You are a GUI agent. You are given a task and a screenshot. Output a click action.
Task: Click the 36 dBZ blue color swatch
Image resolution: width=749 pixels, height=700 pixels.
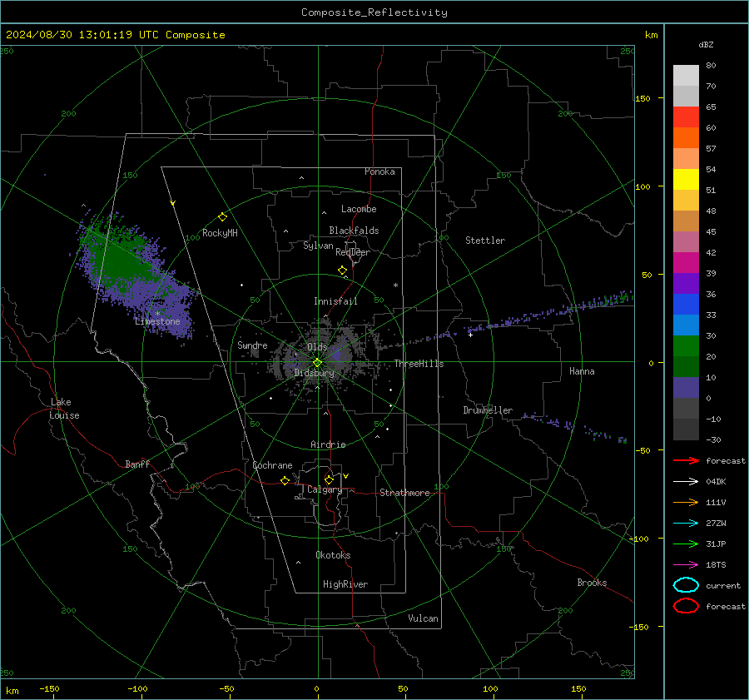click(x=686, y=304)
